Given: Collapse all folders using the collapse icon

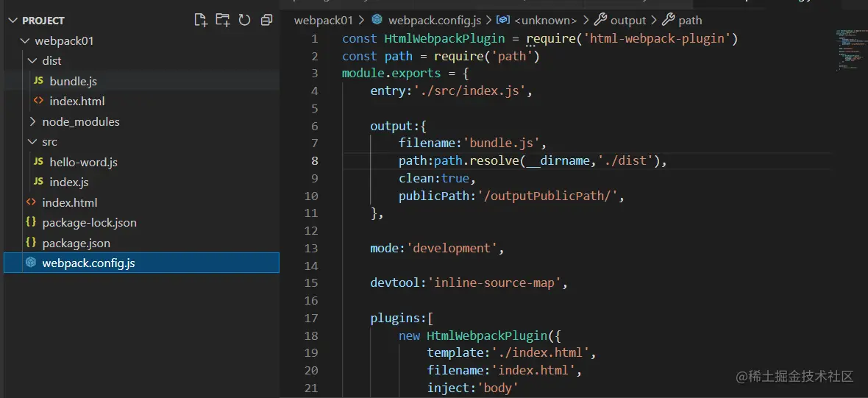Looking at the screenshot, I should tap(267, 21).
